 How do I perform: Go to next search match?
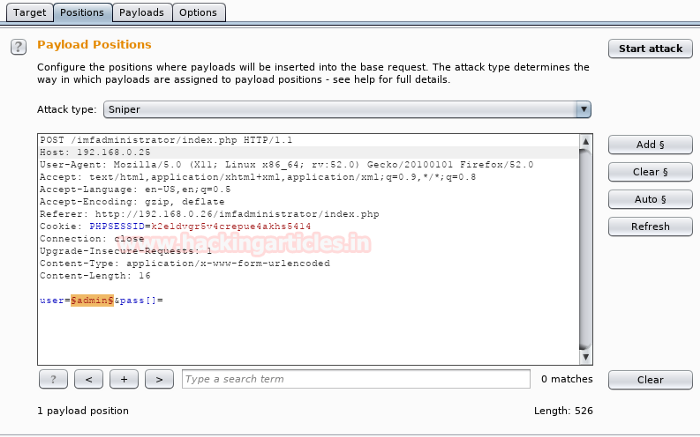click(159, 379)
